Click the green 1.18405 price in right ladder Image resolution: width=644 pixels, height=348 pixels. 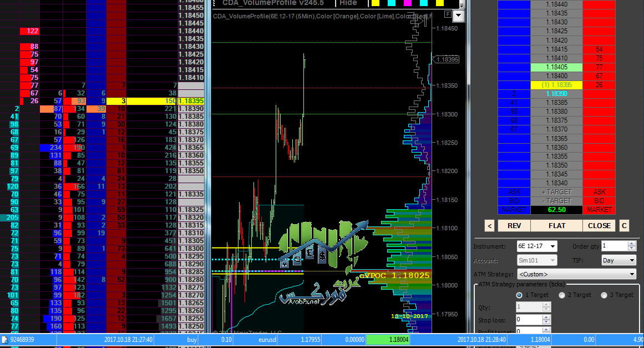point(556,67)
